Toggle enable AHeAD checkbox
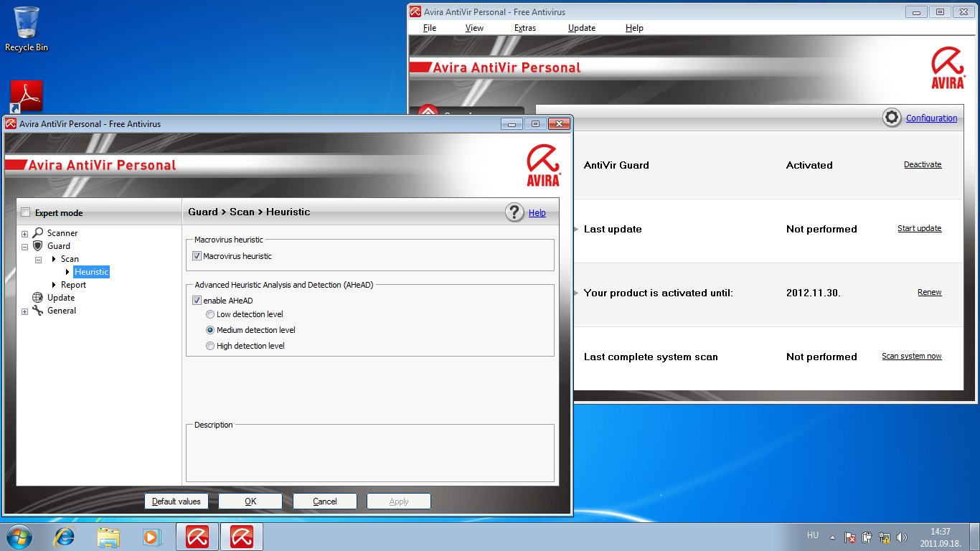This screenshot has height=551, width=980. click(x=197, y=301)
